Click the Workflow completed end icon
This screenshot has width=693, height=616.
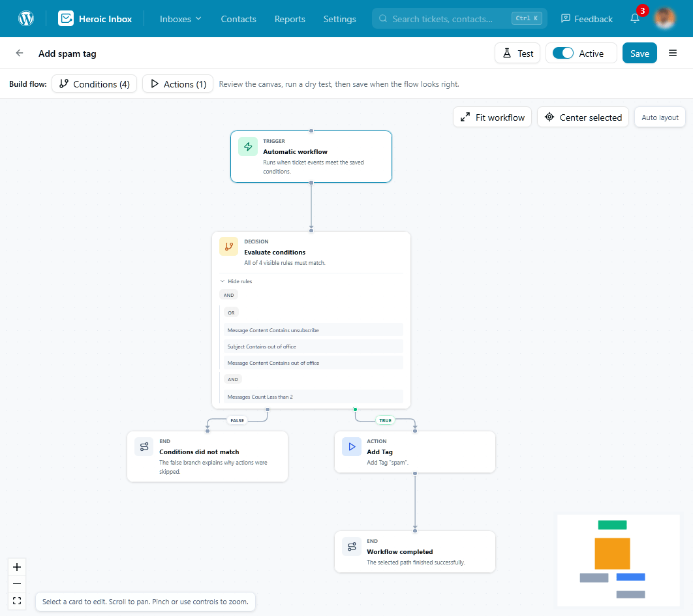click(x=352, y=547)
